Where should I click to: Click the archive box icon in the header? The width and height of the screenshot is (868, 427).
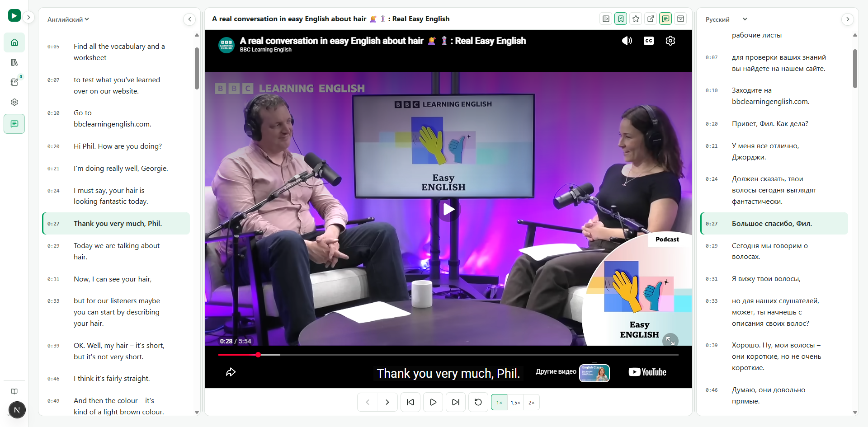click(680, 19)
